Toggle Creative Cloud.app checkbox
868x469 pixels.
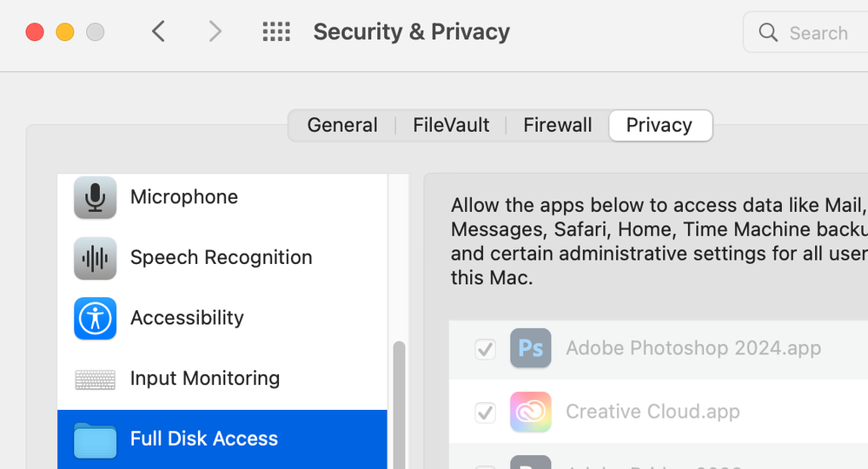tap(485, 413)
